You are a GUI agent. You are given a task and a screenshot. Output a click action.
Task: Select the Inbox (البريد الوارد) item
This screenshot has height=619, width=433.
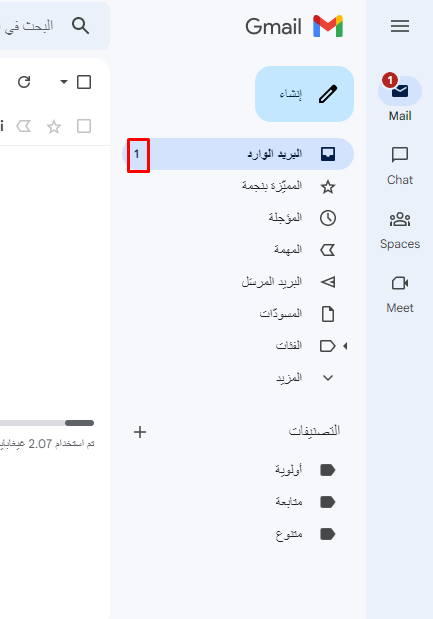tap(238, 154)
